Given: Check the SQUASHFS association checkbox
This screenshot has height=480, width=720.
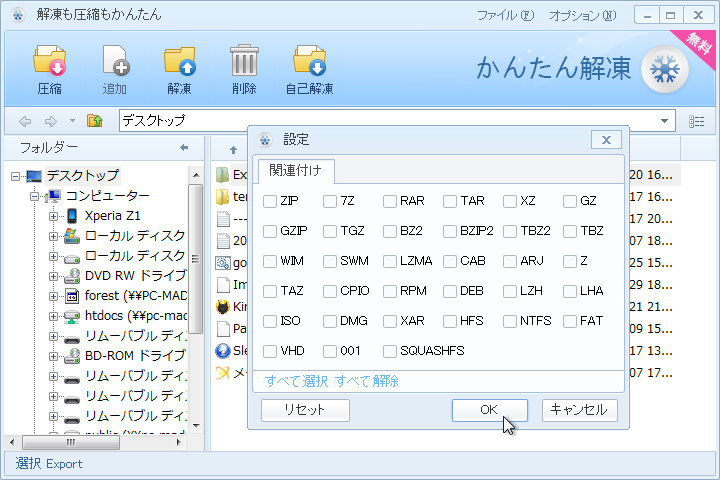Looking at the screenshot, I should tap(390, 351).
